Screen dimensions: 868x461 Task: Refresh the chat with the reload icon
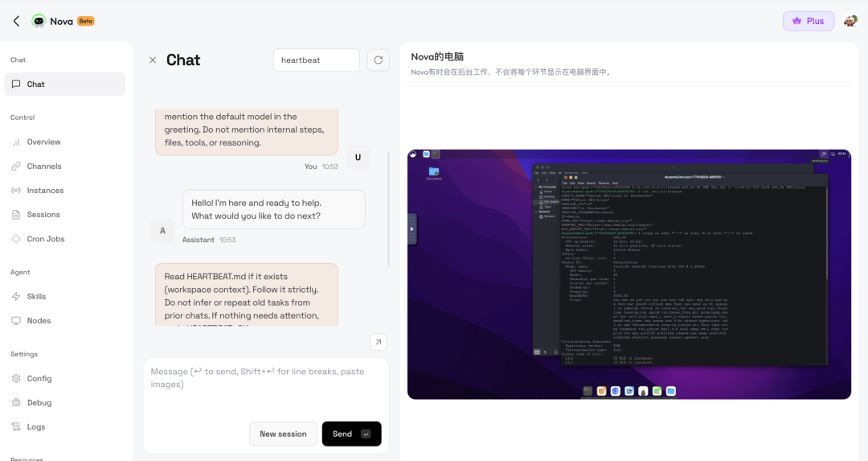pyautogui.click(x=378, y=60)
